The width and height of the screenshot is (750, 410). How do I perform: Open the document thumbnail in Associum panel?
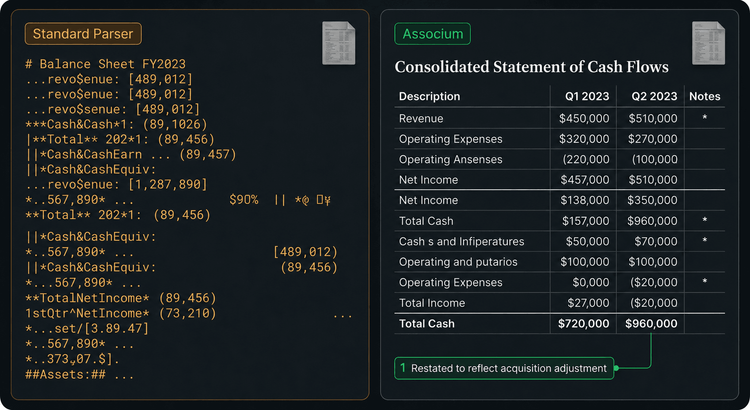click(x=708, y=43)
